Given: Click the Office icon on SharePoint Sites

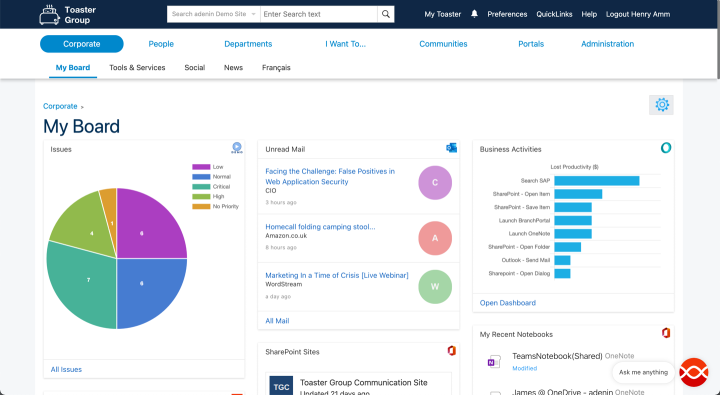Looking at the screenshot, I should click(x=451, y=351).
